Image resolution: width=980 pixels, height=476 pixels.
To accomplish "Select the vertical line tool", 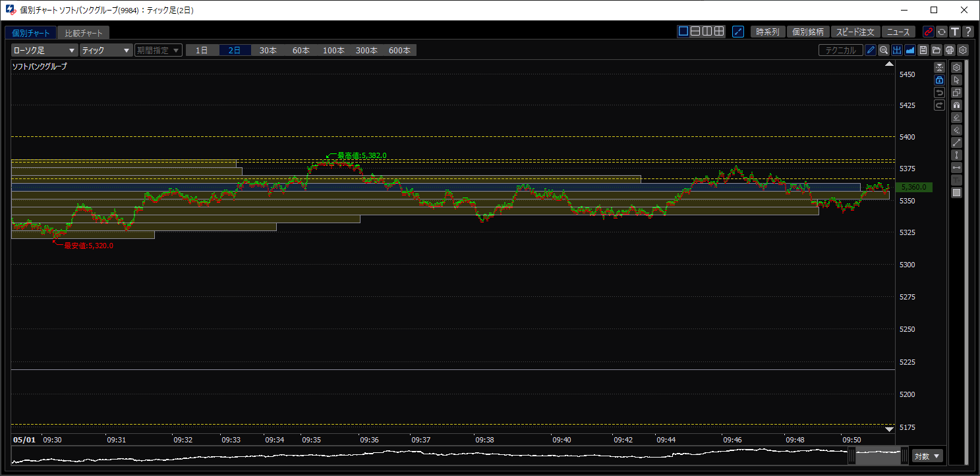I will click(957, 155).
